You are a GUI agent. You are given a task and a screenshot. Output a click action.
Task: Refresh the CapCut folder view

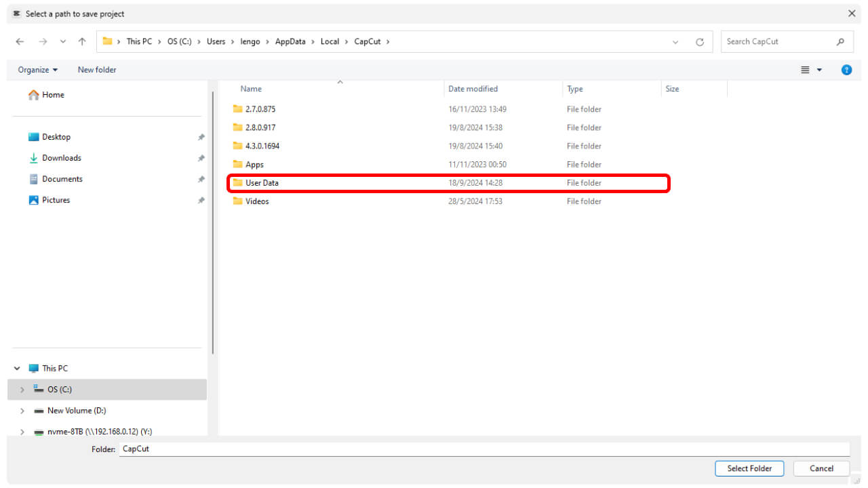[x=700, y=41]
